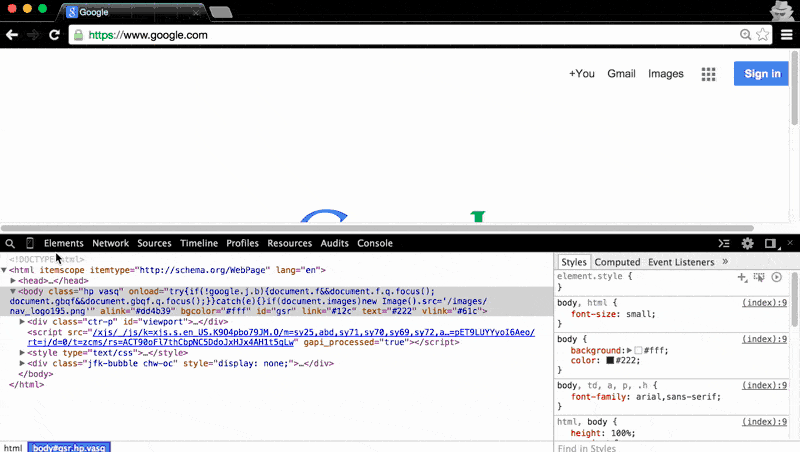
Task: Expand the div jfk-bubble node
Action: pyautogui.click(x=22, y=363)
